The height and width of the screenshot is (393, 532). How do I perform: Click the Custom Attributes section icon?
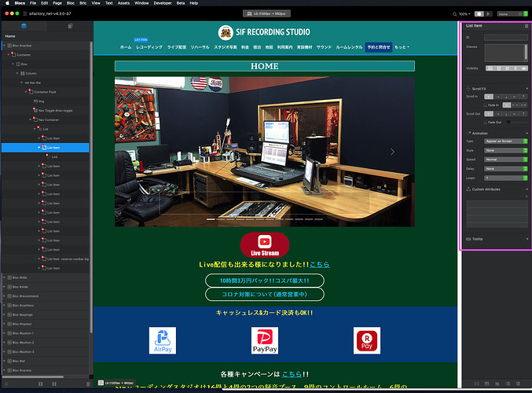click(468, 189)
